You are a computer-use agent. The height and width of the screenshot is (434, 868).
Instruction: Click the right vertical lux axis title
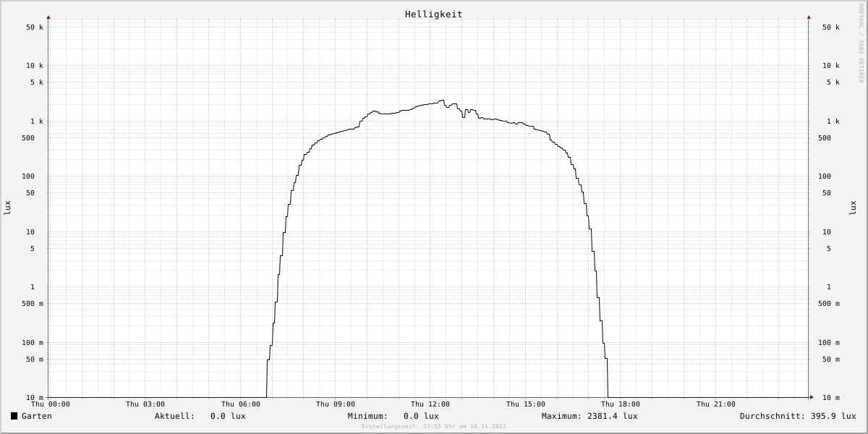[853, 208]
